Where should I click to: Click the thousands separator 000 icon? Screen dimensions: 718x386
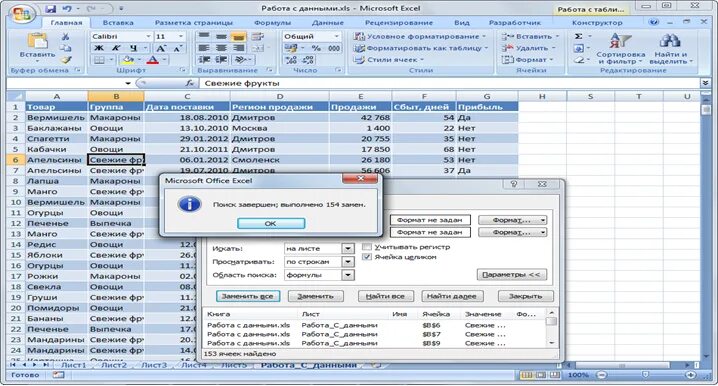pos(334,48)
